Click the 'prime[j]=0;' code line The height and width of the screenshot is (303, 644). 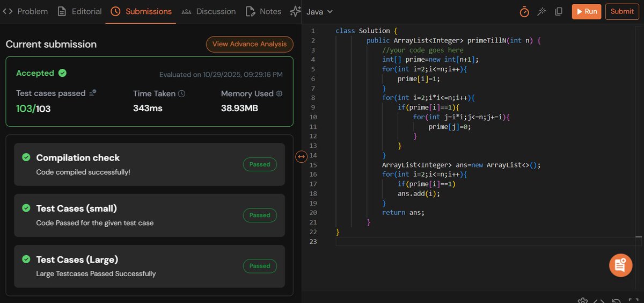point(450,127)
